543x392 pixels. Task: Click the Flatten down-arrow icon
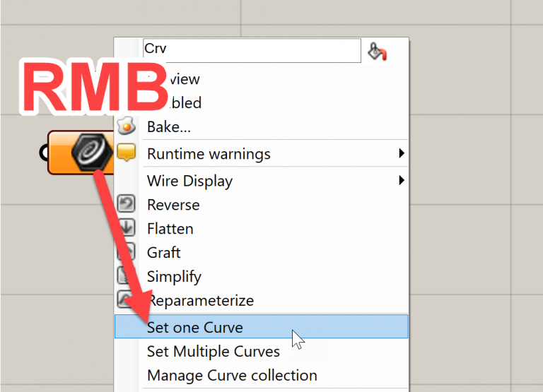[x=127, y=228]
